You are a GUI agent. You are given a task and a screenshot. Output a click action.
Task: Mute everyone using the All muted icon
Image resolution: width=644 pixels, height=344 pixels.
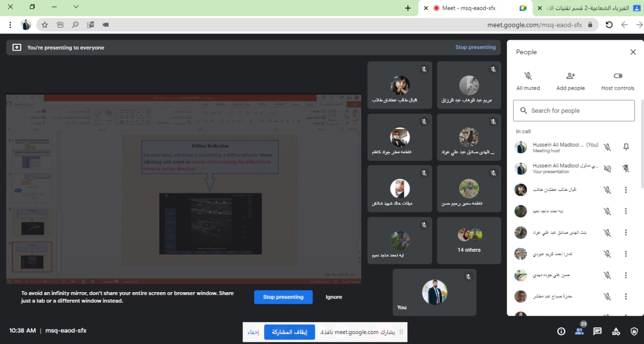click(528, 76)
